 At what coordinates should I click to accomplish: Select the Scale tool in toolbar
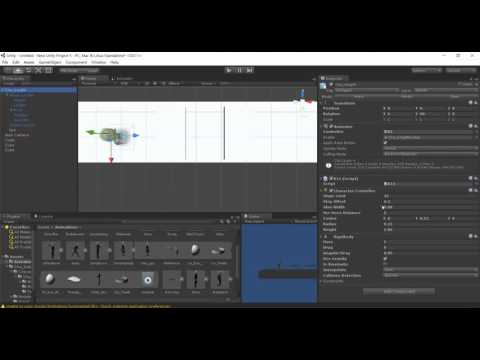[38, 70]
